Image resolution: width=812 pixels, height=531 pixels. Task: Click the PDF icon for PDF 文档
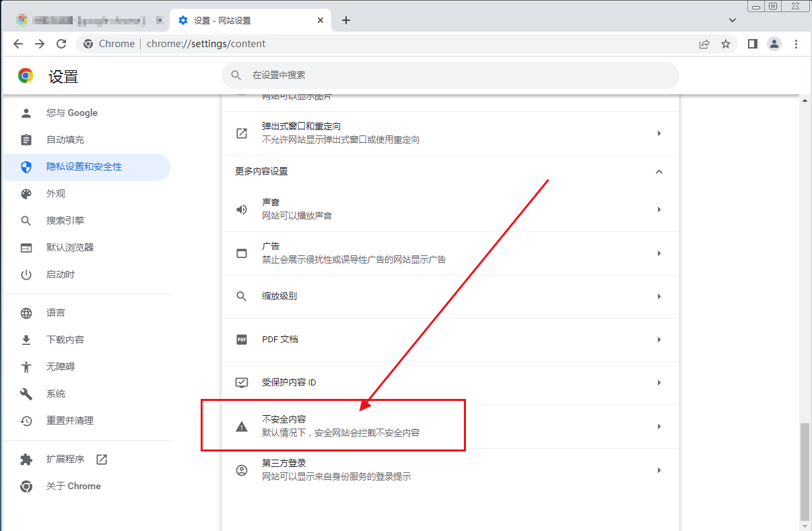coord(242,340)
